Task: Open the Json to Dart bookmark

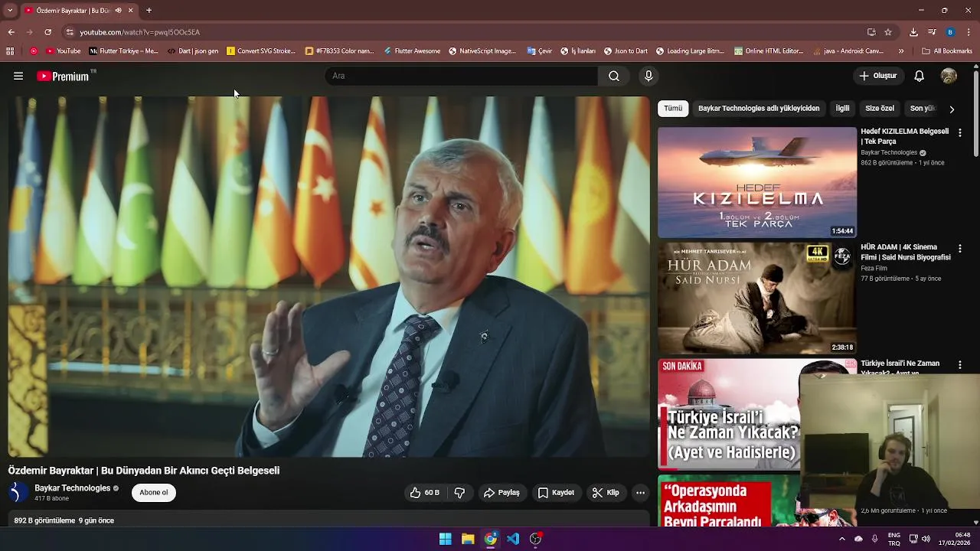Action: coord(626,51)
